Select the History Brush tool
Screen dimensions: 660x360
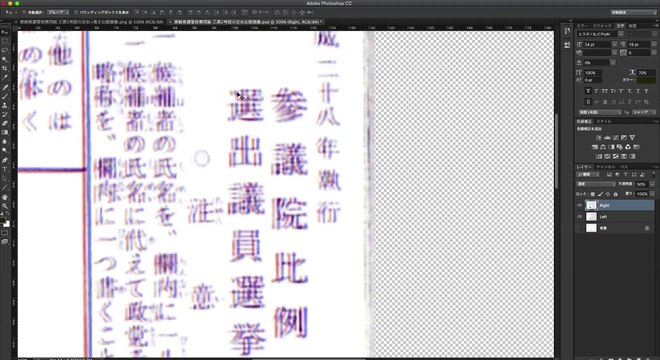pyautogui.click(x=4, y=114)
